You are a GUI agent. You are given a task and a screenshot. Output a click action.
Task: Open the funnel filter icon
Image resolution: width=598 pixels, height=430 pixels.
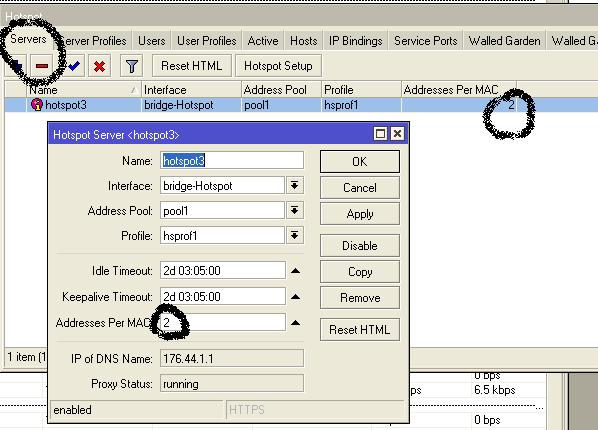(132, 66)
